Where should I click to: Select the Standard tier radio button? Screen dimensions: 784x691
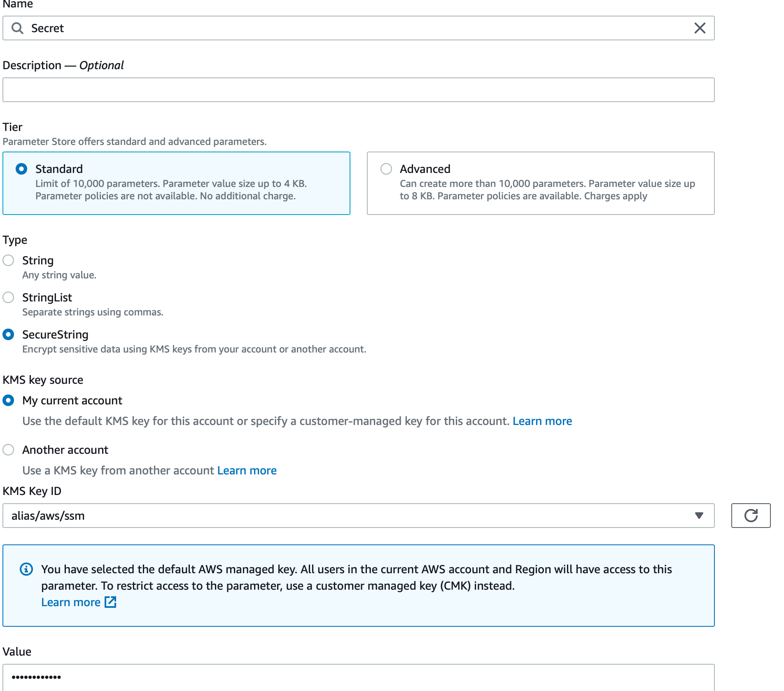(x=21, y=169)
